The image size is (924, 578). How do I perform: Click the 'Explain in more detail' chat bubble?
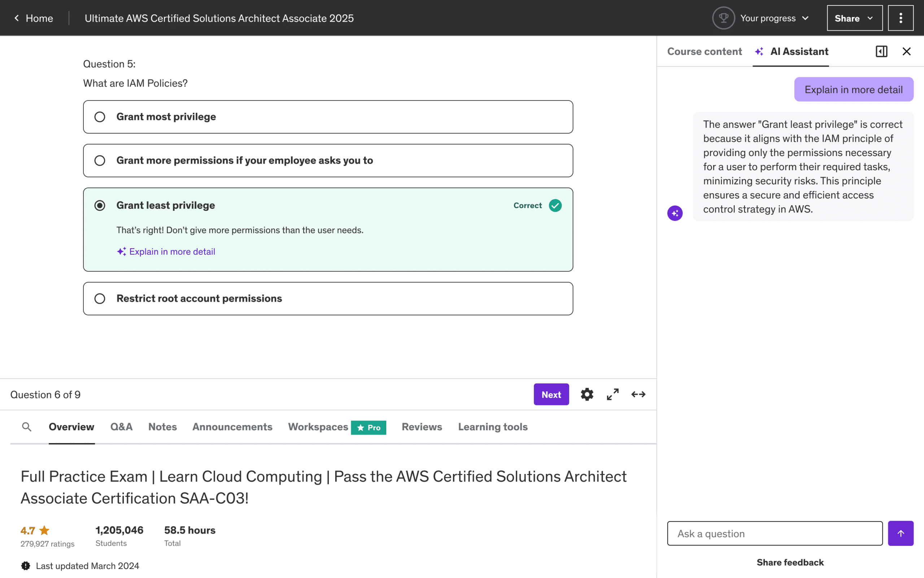point(853,90)
